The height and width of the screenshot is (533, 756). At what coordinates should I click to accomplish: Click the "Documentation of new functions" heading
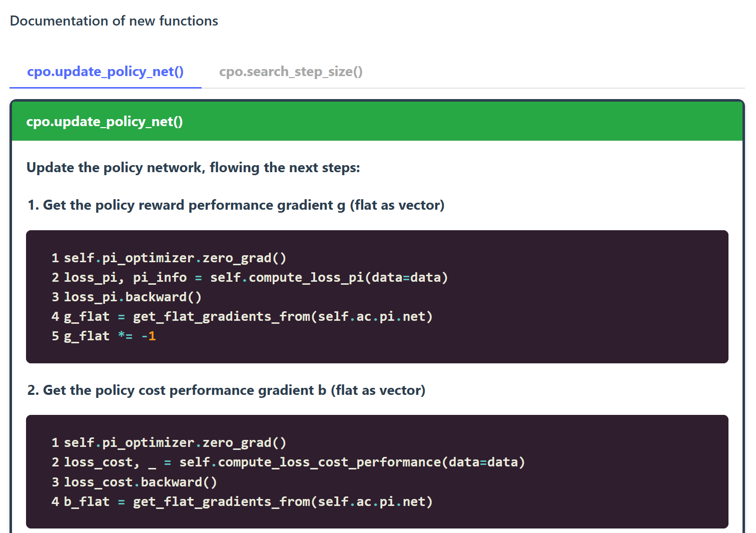(x=114, y=21)
